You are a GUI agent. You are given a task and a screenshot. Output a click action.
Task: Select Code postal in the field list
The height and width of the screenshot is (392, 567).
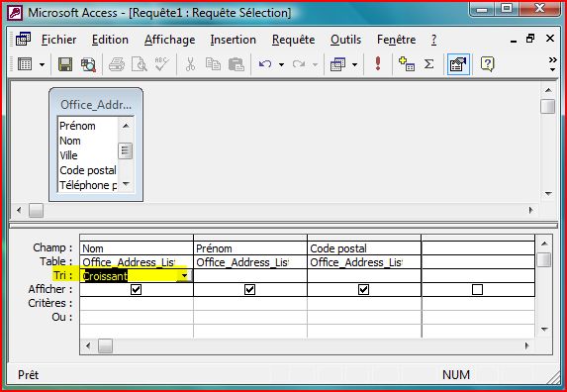87,170
